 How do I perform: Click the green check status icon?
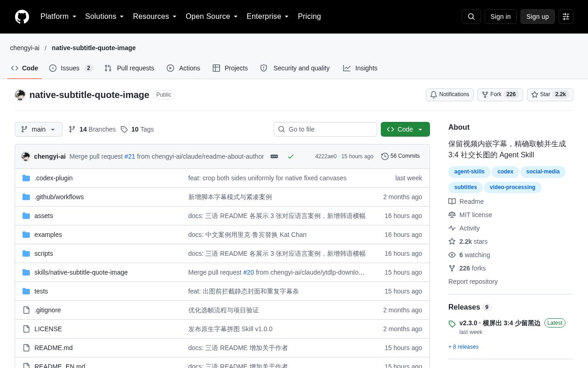pyautogui.click(x=291, y=156)
